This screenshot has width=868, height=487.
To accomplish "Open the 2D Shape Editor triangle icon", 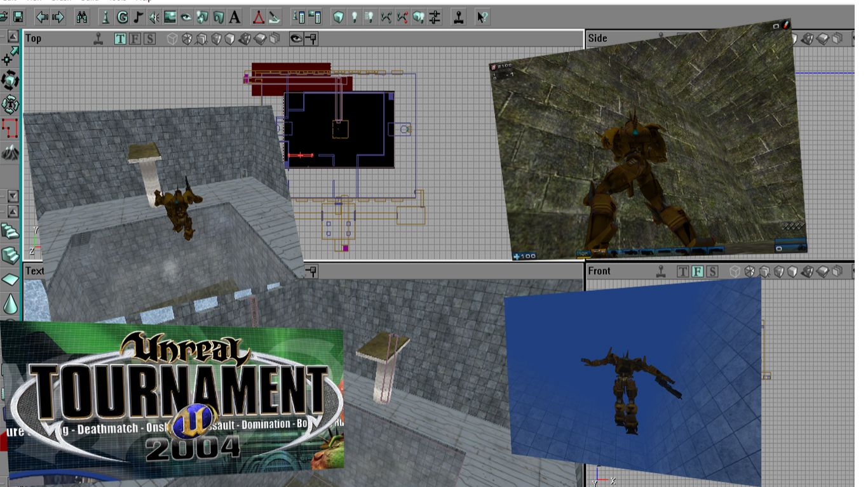I will [259, 17].
